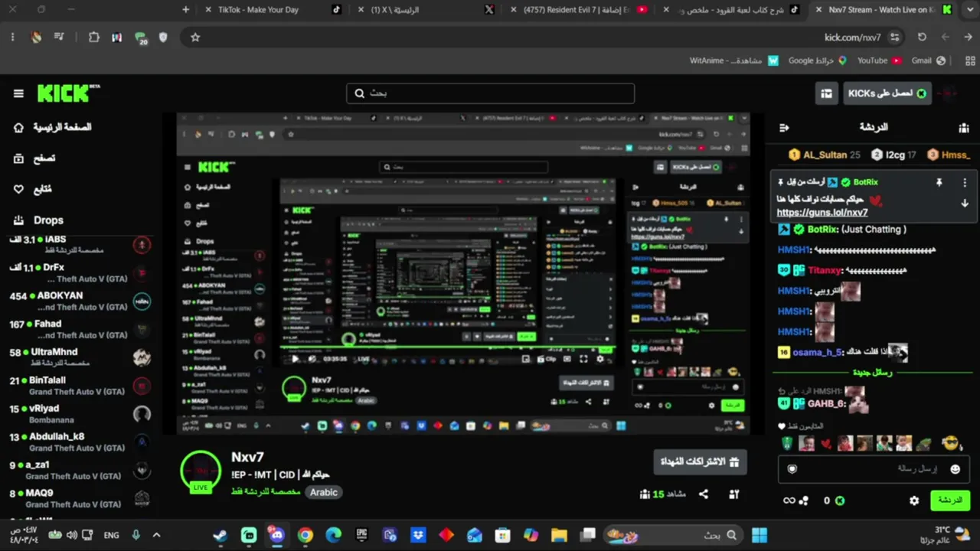Pick the sunglasses emote in quick emotes
980x551 pixels.
pos(950,443)
